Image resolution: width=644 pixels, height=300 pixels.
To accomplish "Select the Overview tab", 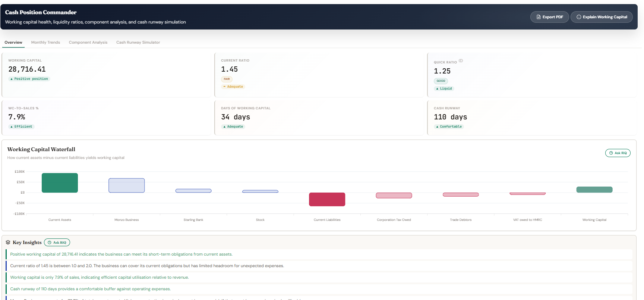I will coord(13,43).
